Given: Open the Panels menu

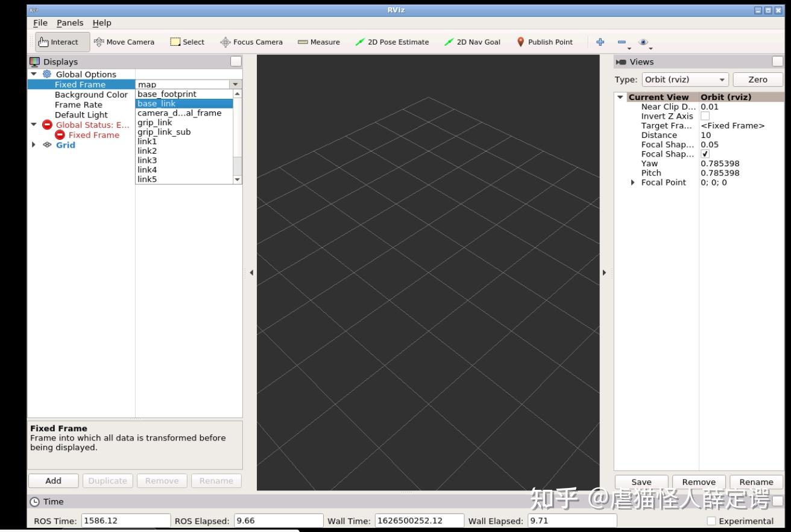Looking at the screenshot, I should [x=70, y=23].
